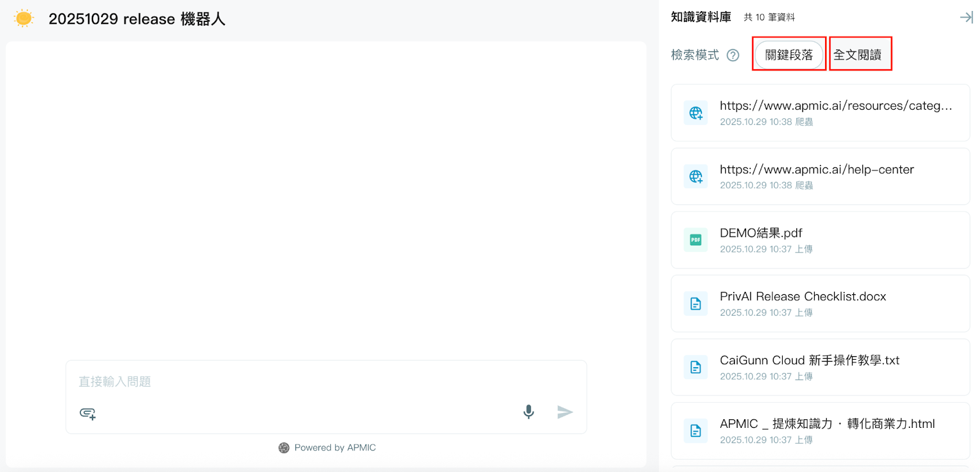Click document icon for PrivAI Release Checklist

point(696,303)
